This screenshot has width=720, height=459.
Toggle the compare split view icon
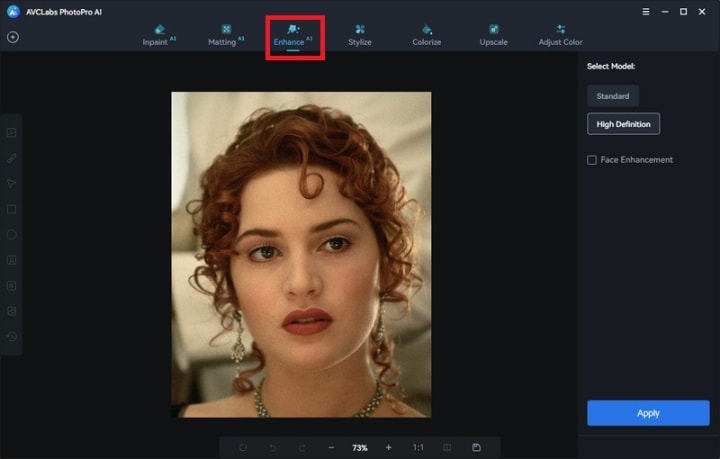click(447, 447)
